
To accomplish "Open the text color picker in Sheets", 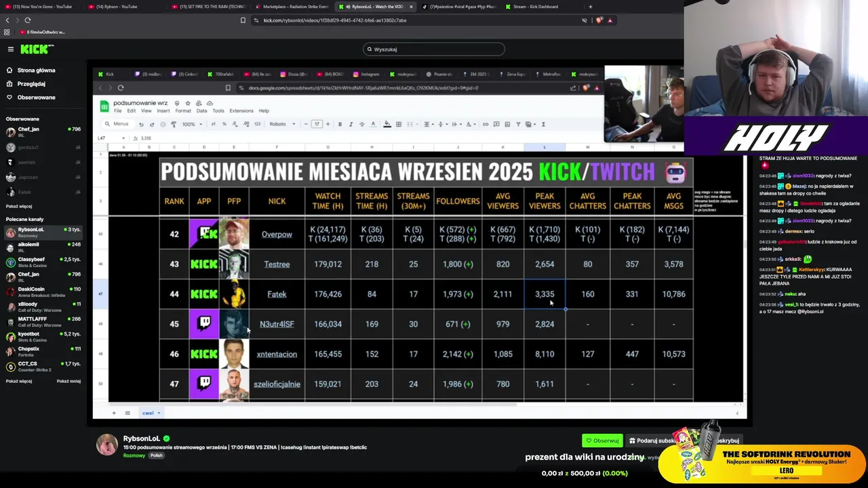I will pyautogui.click(x=374, y=124).
